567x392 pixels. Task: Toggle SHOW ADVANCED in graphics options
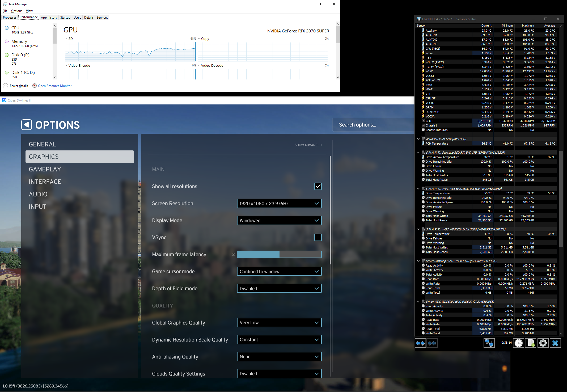308,145
